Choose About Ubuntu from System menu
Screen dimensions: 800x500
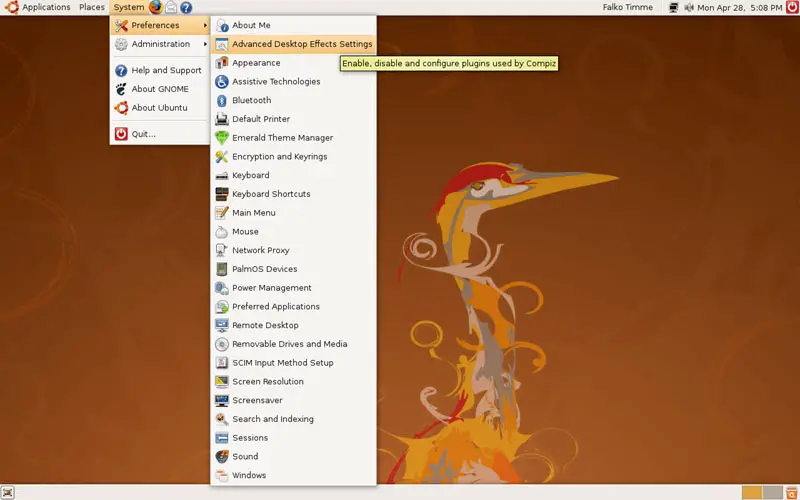point(160,108)
